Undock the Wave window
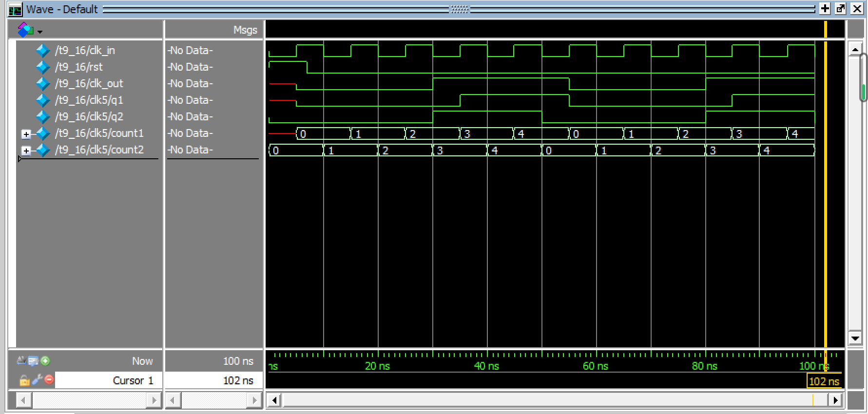This screenshot has width=868, height=414. coord(840,8)
